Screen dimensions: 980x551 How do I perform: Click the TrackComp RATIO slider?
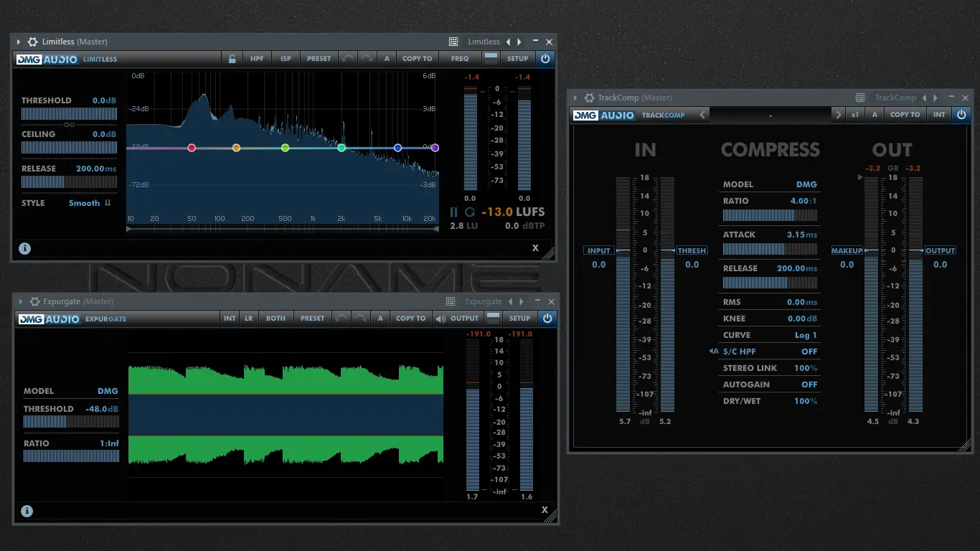click(771, 215)
